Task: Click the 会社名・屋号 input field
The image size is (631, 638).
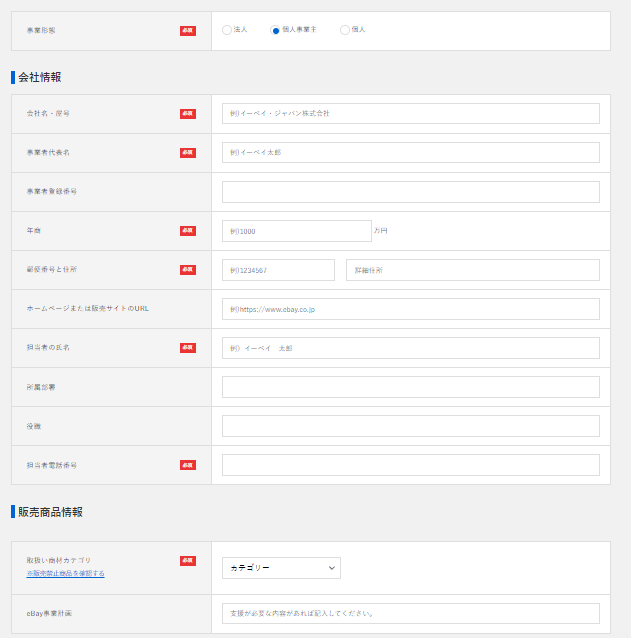Action: (x=410, y=114)
